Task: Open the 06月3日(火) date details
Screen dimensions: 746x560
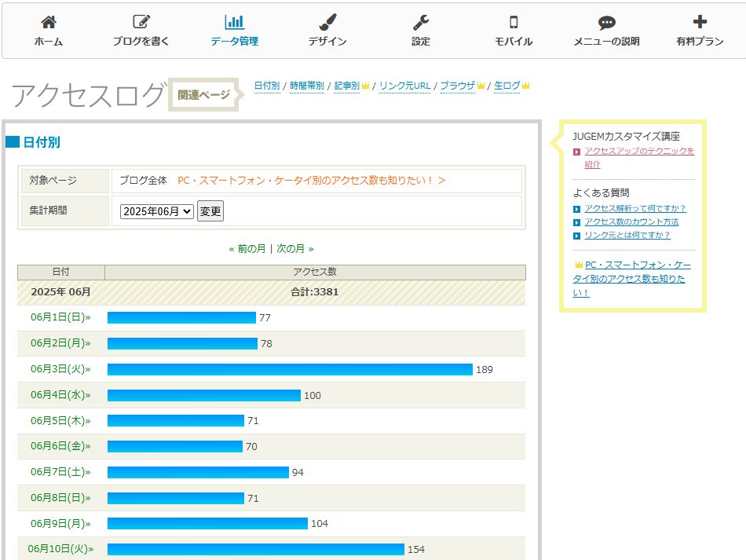Action: click(x=60, y=369)
